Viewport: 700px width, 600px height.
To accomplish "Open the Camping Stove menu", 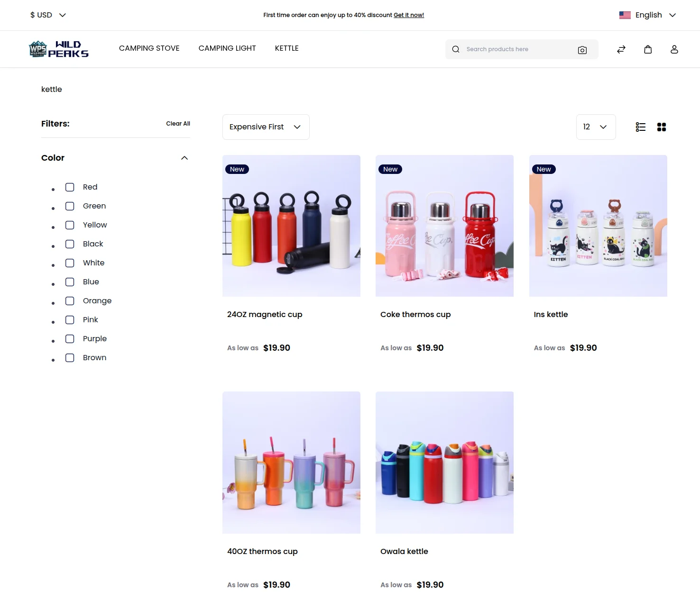I will pos(149,48).
